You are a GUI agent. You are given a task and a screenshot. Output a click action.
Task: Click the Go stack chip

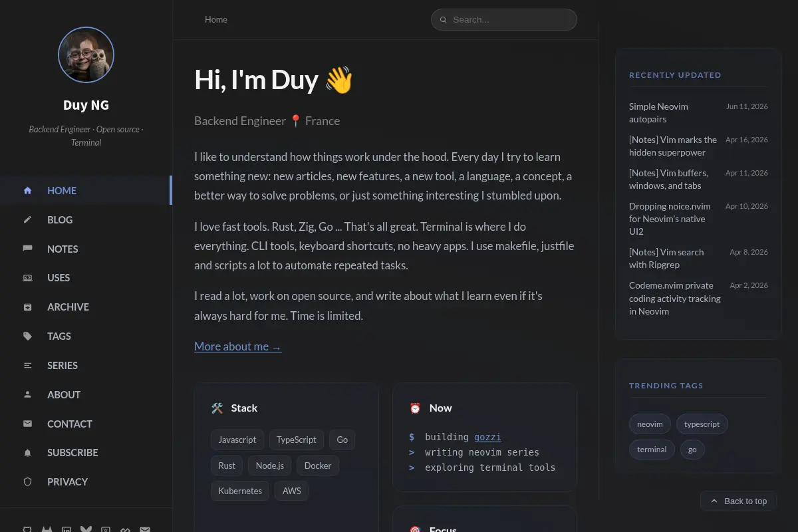point(342,440)
